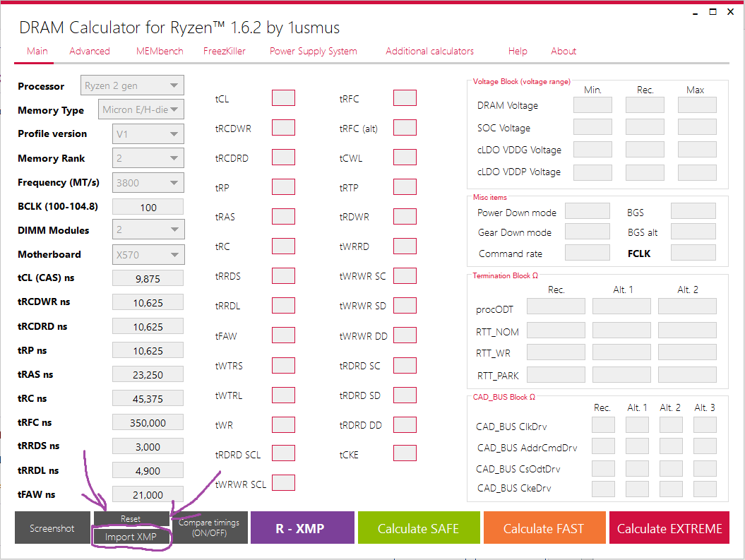Open the Profile version dropdown

point(148,134)
